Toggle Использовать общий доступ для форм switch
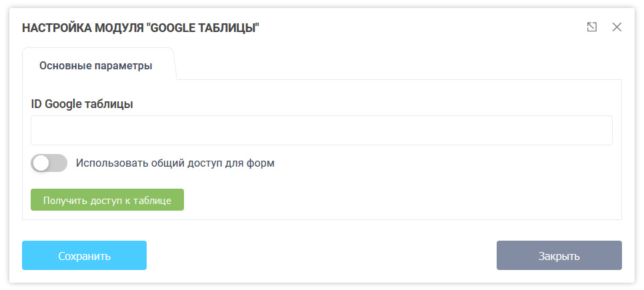 (49, 163)
